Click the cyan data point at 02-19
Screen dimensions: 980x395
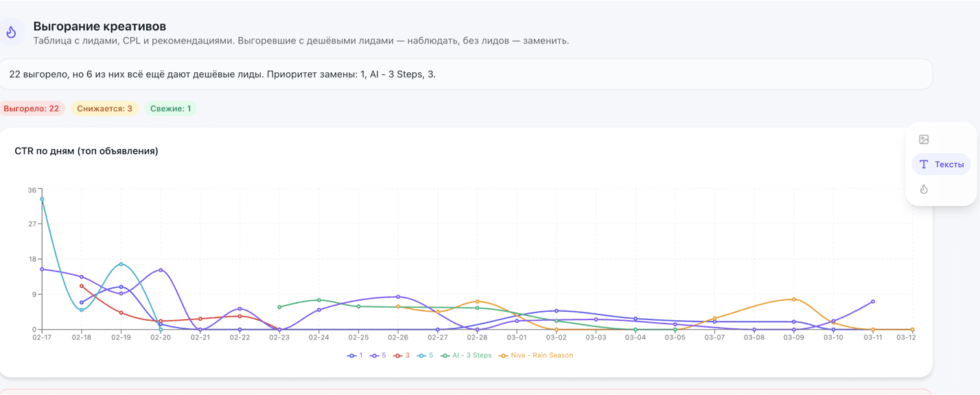[x=121, y=264]
